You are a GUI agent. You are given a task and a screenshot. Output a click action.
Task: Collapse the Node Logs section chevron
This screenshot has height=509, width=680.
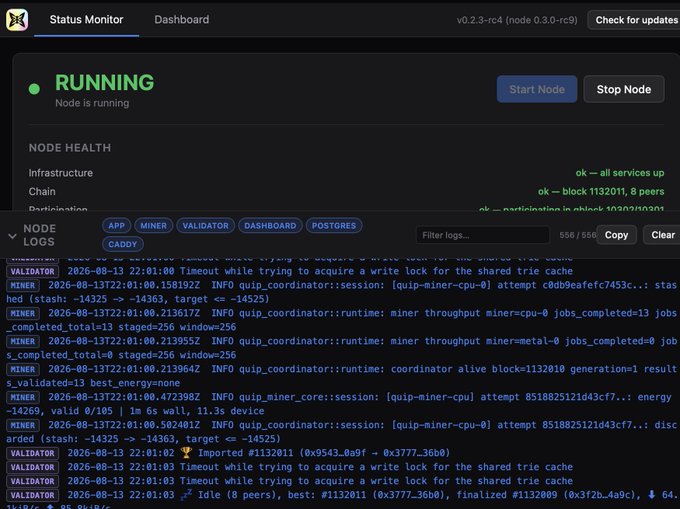[x=13, y=236]
